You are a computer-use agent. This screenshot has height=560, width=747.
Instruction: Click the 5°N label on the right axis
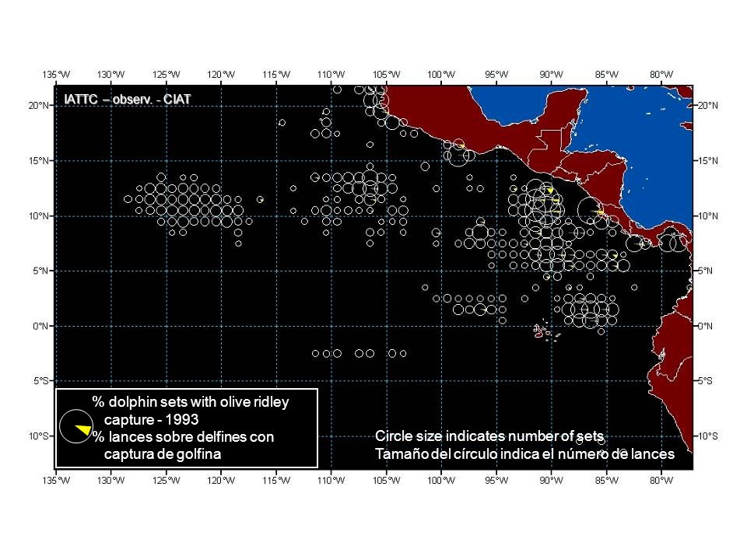tap(705, 271)
